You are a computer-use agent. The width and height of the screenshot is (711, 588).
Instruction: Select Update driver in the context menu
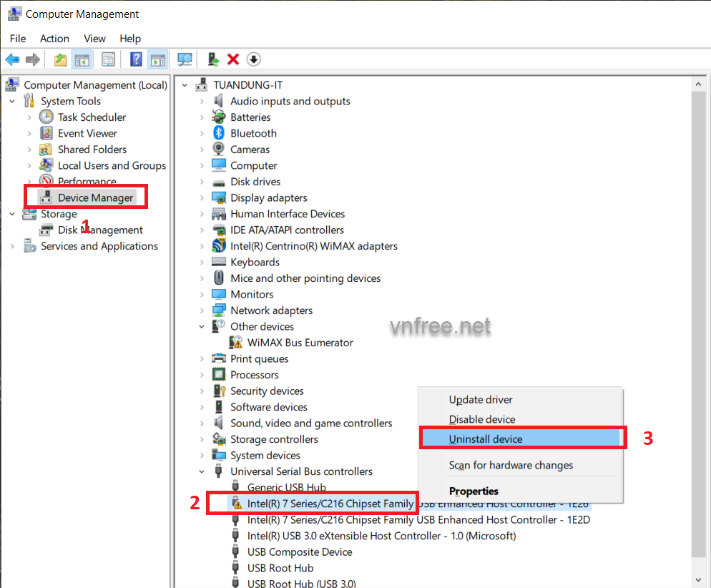point(481,400)
